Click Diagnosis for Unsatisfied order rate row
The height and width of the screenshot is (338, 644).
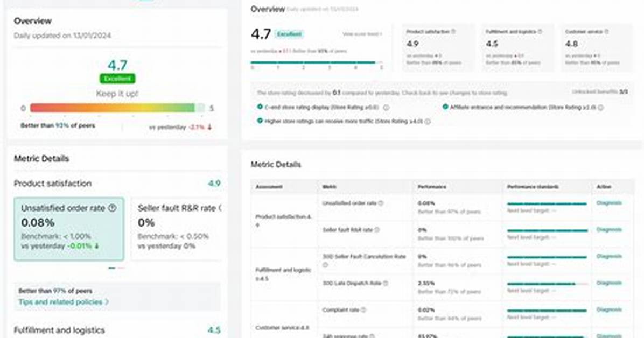608,203
